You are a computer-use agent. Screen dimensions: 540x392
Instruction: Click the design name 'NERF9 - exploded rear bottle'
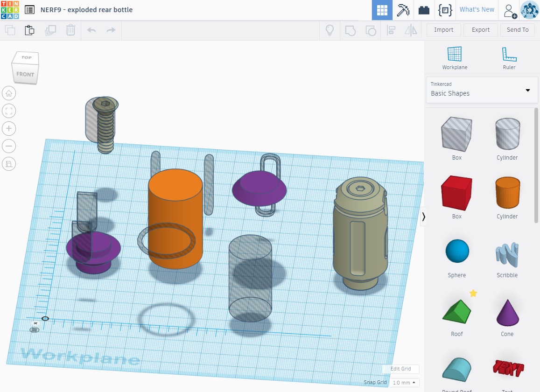pos(86,10)
